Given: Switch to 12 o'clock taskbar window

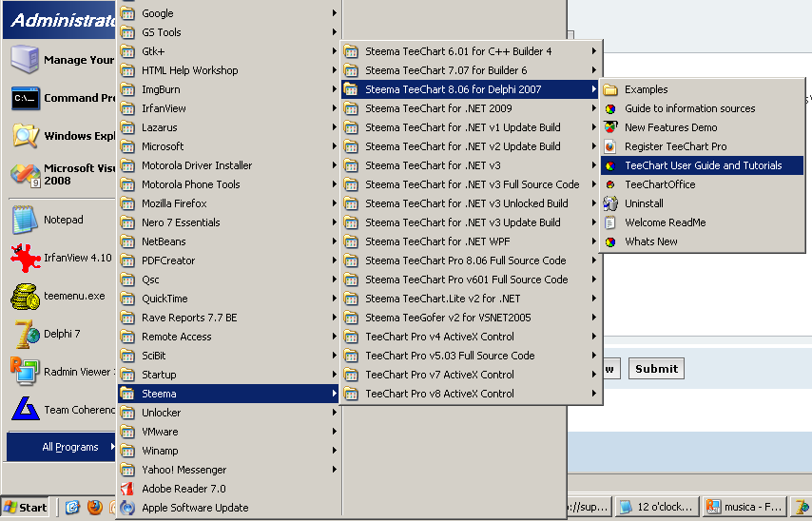Looking at the screenshot, I should tap(656, 507).
